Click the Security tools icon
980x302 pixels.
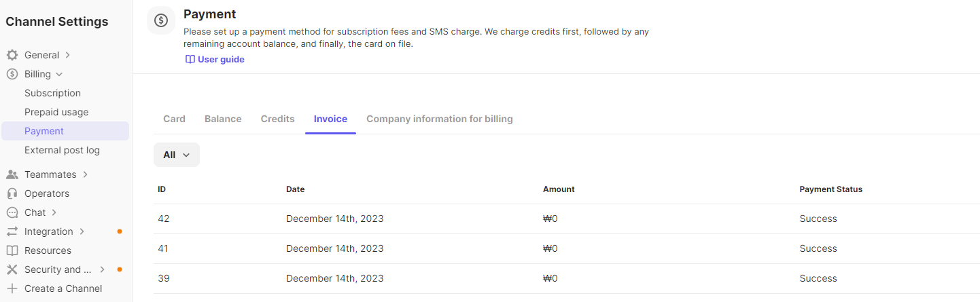click(x=12, y=269)
